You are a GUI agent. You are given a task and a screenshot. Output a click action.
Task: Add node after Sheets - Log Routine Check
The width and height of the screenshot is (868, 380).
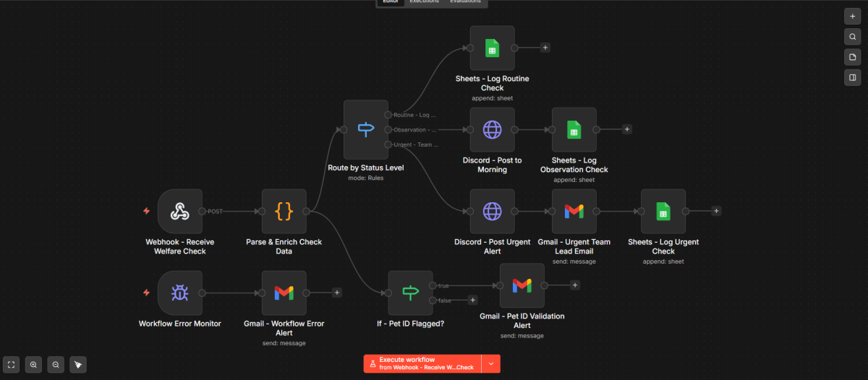[545, 48]
